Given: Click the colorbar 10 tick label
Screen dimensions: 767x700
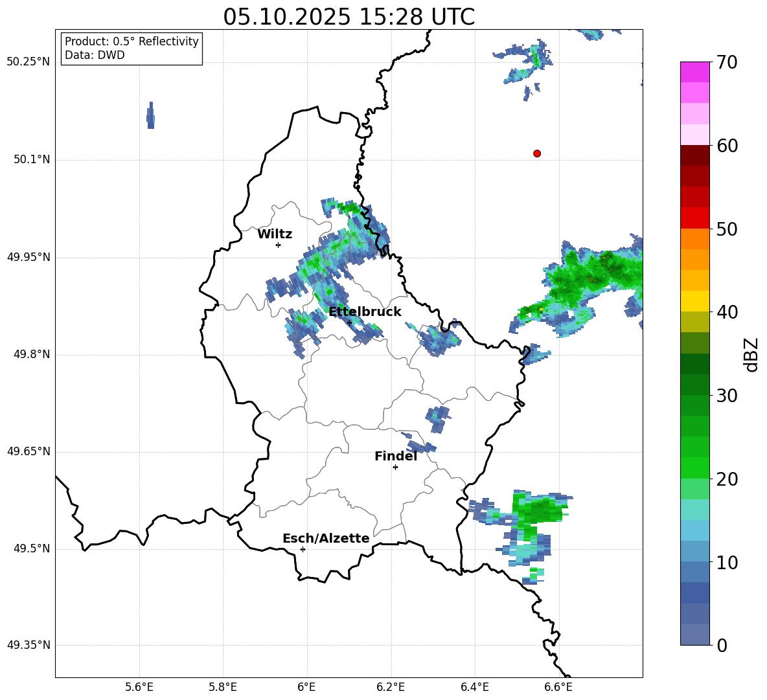Looking at the screenshot, I should tap(727, 562).
